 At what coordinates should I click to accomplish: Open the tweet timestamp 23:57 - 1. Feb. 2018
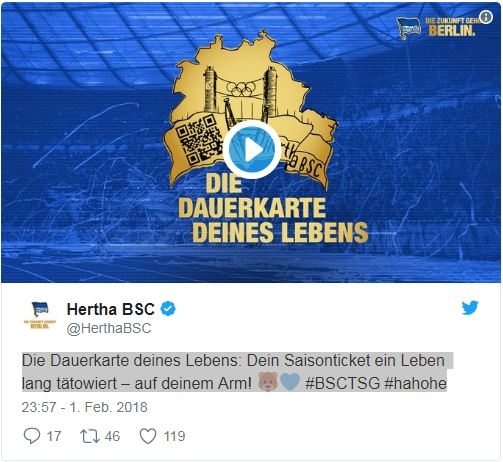pyautogui.click(x=85, y=407)
